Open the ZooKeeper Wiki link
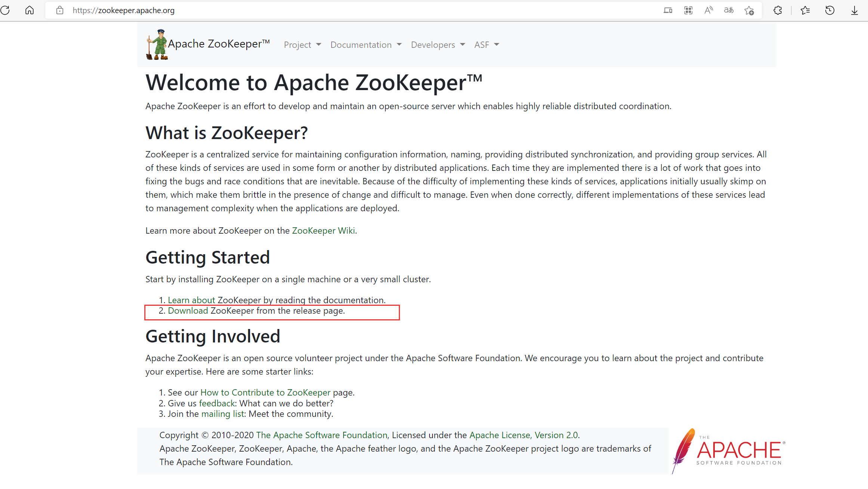Screen dimensions: 868x489 point(323,231)
